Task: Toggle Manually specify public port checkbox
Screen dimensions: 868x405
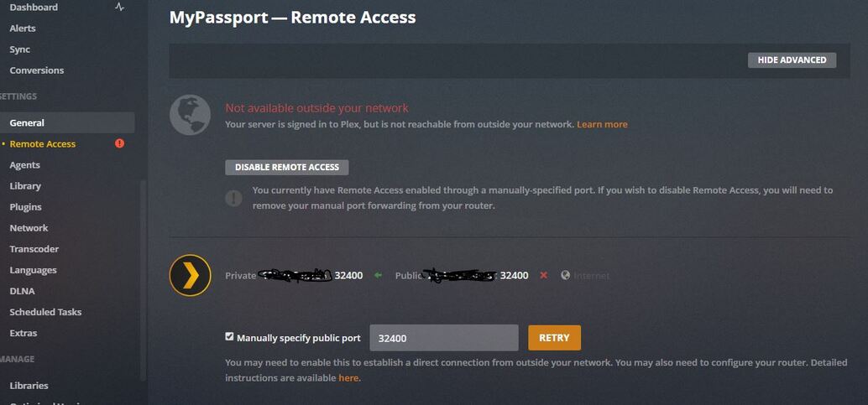Action: tap(229, 337)
